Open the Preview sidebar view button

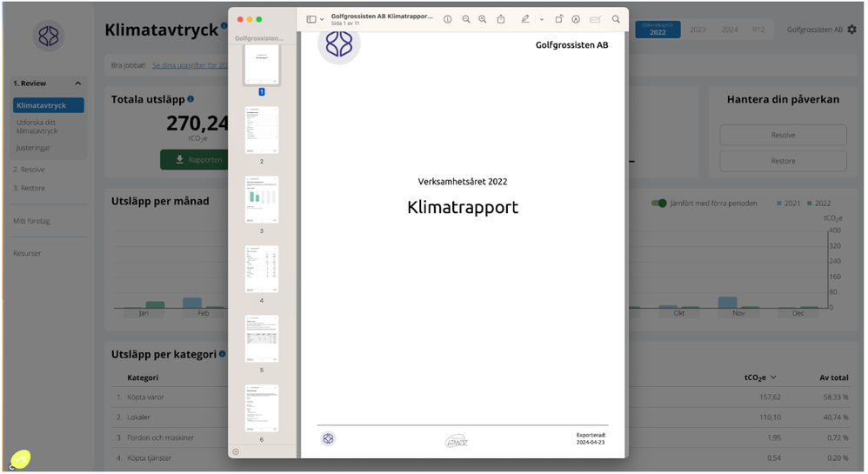click(x=311, y=19)
